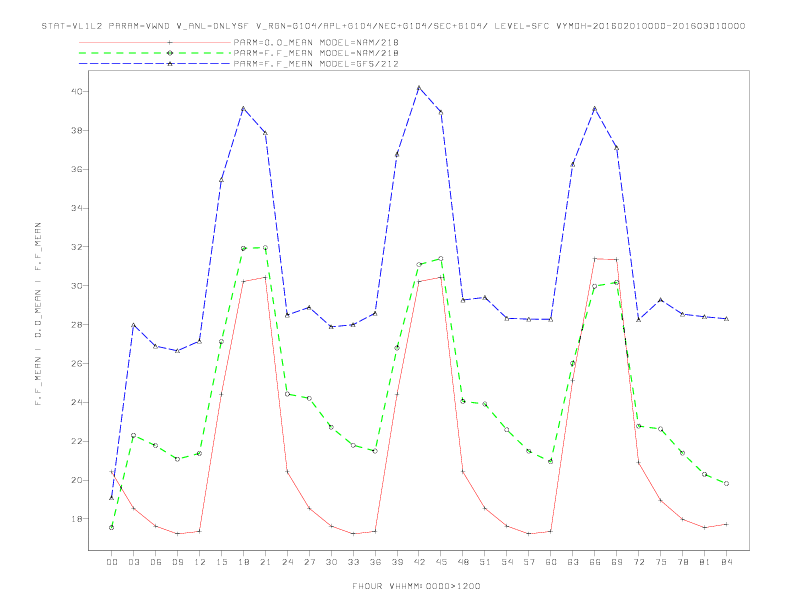Select green NAM circle marker at hour 21
792x612 pixels.
coord(265,248)
